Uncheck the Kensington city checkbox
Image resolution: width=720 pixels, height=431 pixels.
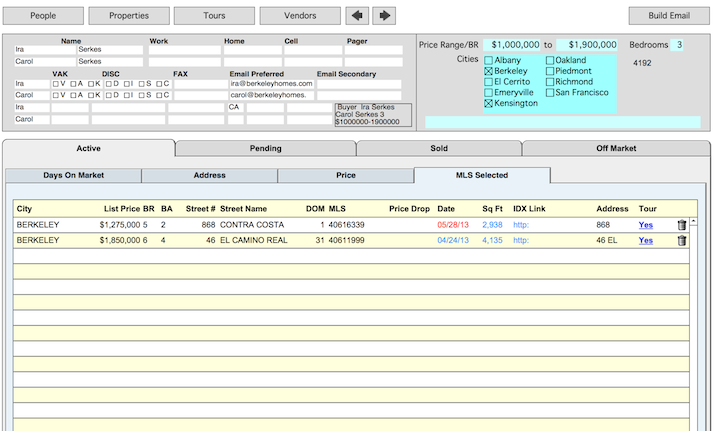(x=488, y=103)
